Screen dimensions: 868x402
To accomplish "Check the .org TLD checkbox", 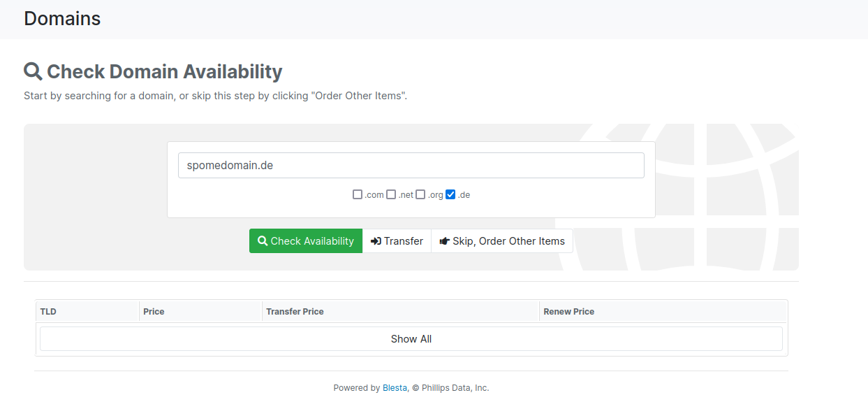I will (x=420, y=194).
